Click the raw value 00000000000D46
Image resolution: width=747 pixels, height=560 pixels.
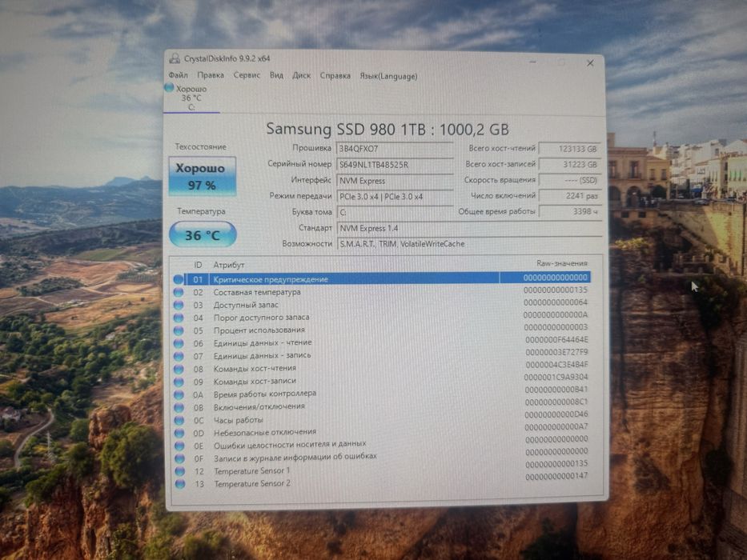pos(556,414)
